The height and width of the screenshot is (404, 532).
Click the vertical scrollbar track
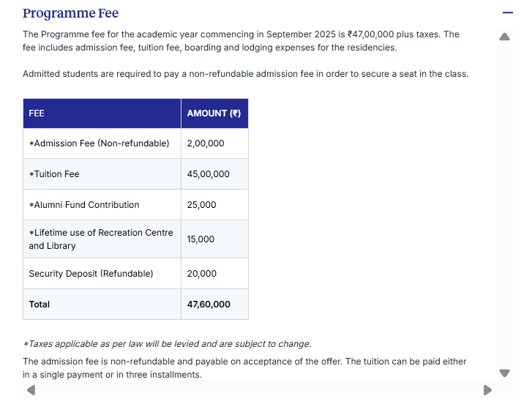pyautogui.click(x=504, y=205)
